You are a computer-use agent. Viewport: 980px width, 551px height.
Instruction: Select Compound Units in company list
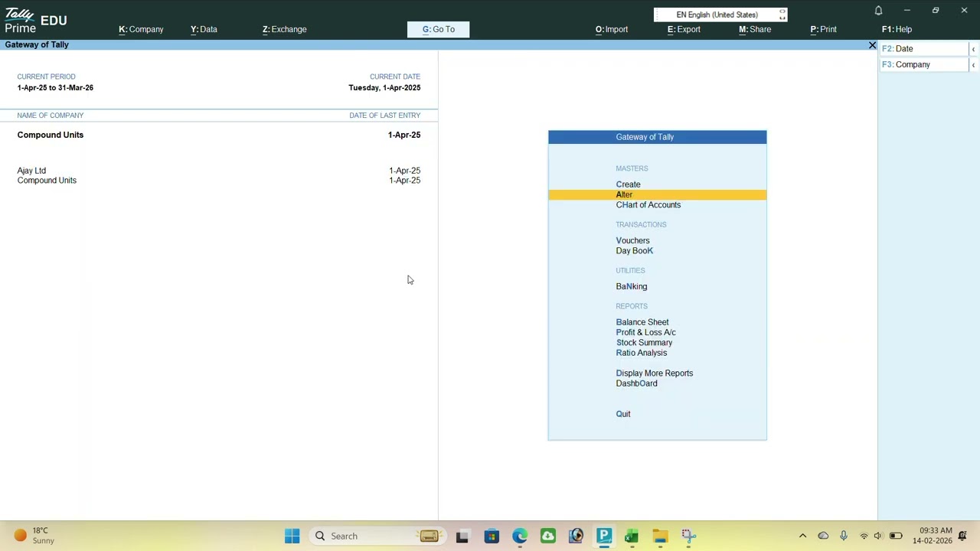click(x=47, y=181)
